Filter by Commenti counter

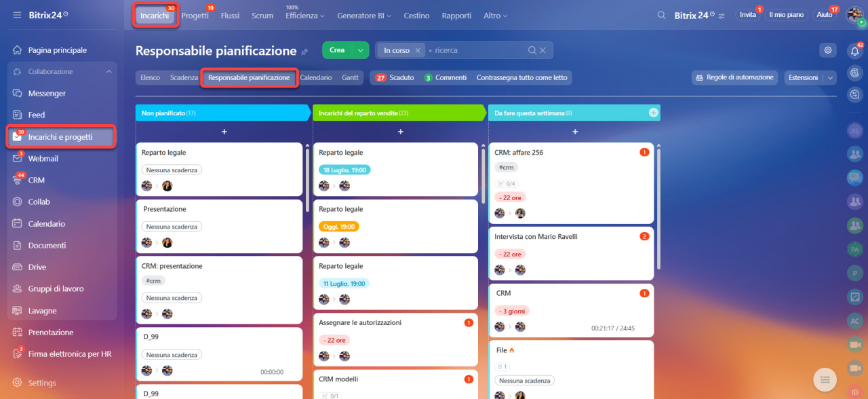(446, 78)
